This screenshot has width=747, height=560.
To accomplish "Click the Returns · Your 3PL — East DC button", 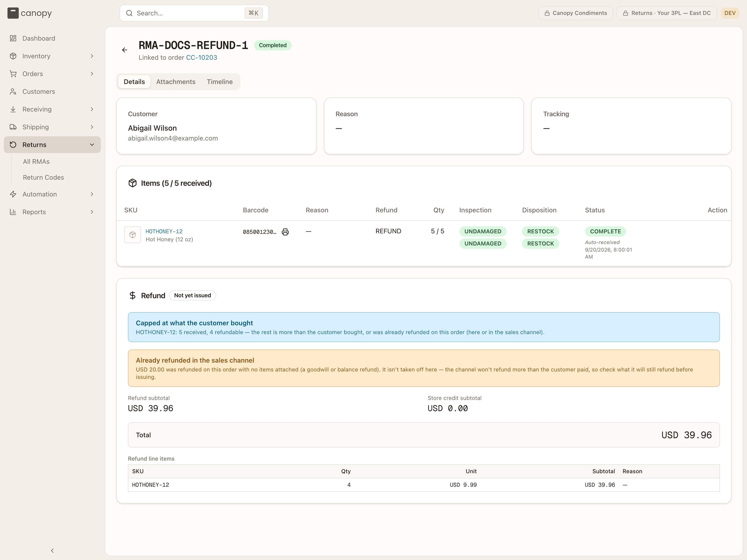I will click(667, 13).
